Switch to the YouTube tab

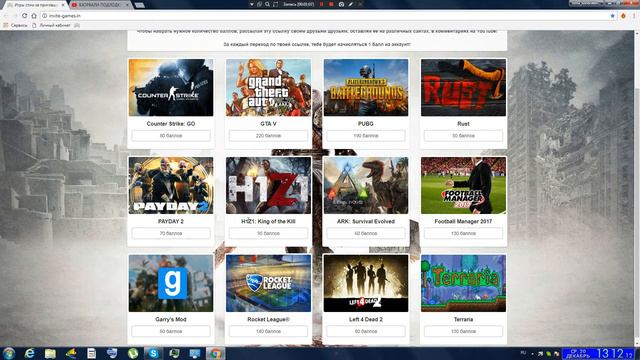[x=99, y=5]
